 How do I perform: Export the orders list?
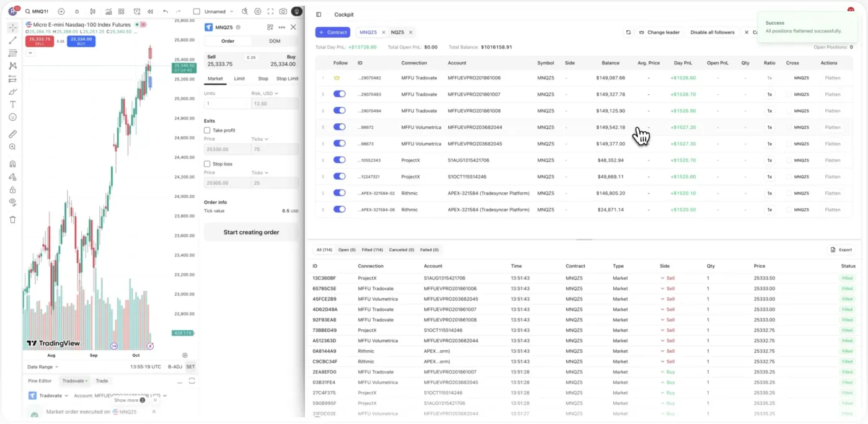click(x=841, y=250)
